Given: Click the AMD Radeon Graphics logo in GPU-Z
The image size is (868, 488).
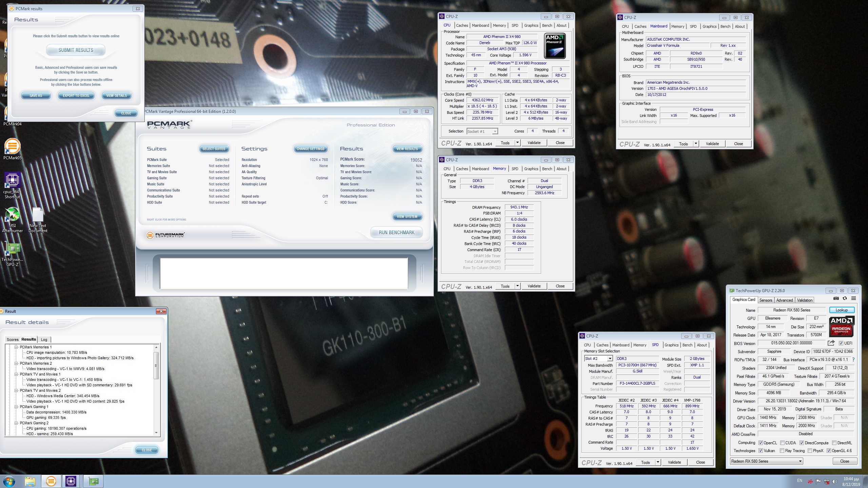Looking at the screenshot, I should (842, 327).
